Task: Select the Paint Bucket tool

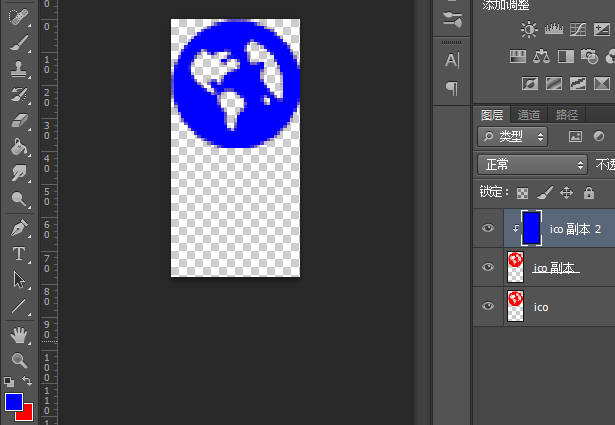Action: [x=18, y=147]
